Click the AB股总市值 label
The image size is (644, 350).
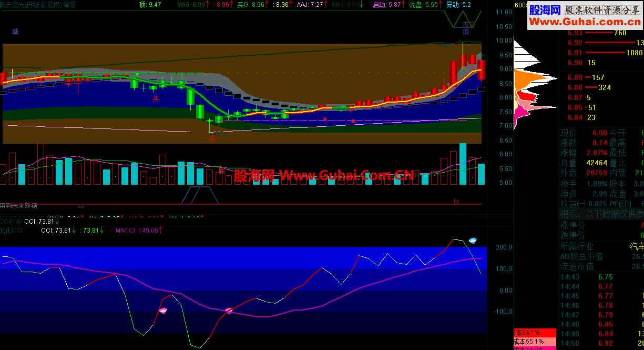click(581, 256)
